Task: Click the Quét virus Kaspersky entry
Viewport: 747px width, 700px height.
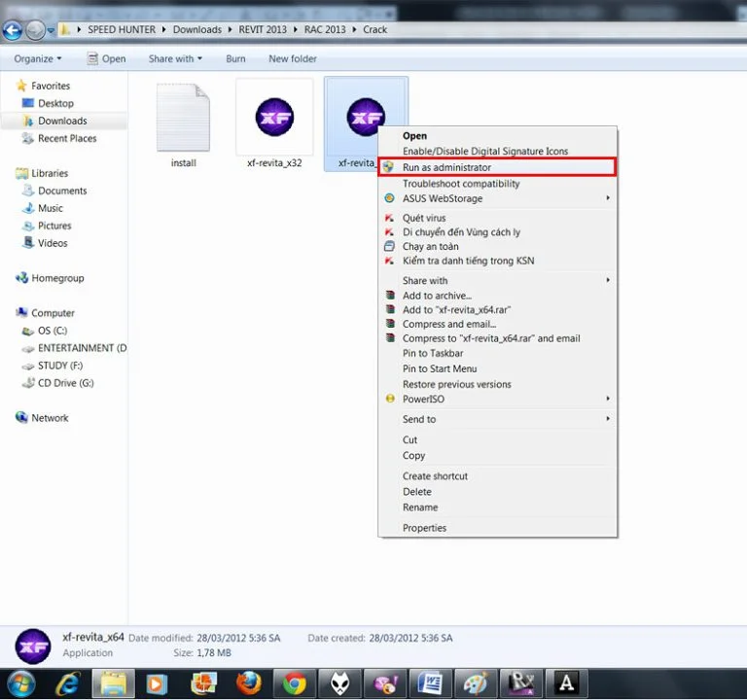Action: (x=497, y=218)
